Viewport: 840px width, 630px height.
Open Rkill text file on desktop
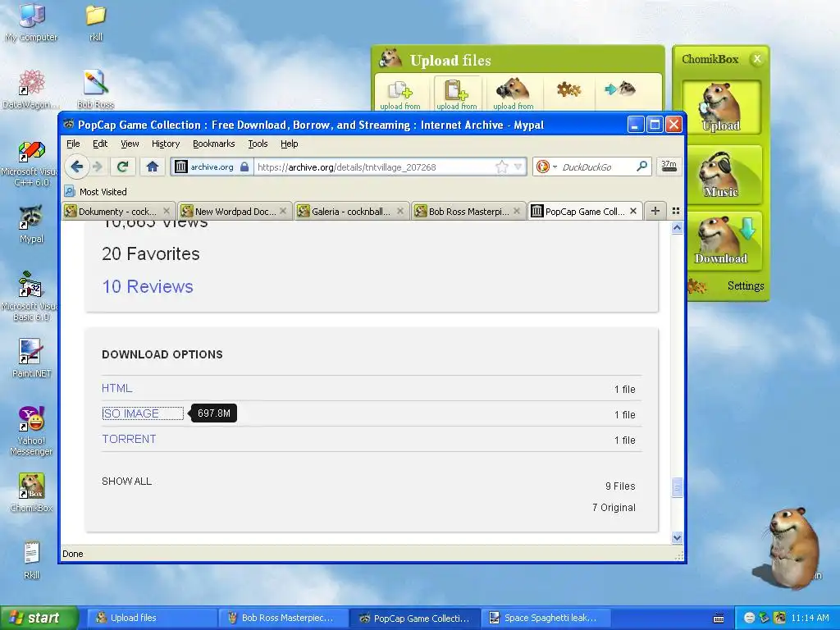tap(31, 560)
